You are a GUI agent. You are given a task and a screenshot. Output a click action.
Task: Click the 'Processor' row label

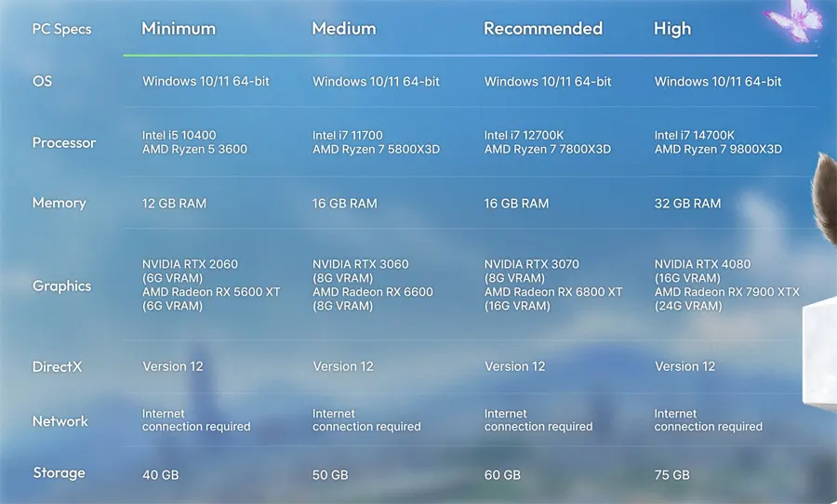click(64, 142)
